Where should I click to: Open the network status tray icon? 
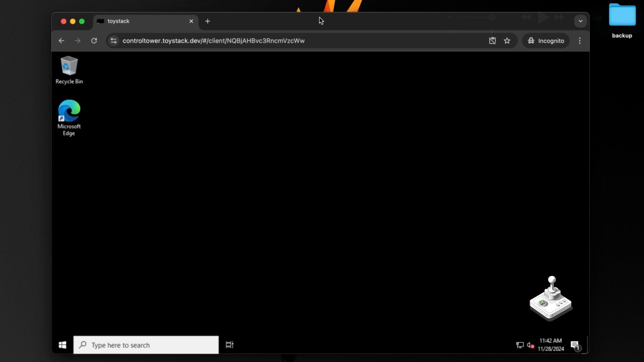[x=519, y=345]
